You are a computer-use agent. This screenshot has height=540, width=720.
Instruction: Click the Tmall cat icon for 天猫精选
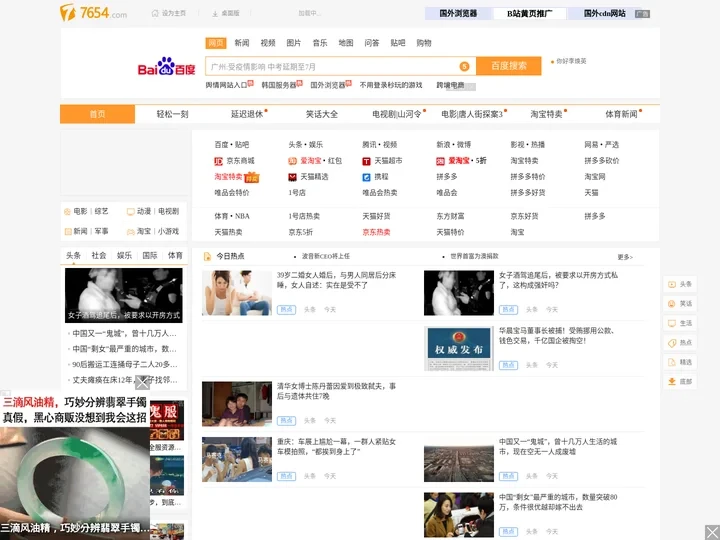pyautogui.click(x=292, y=177)
